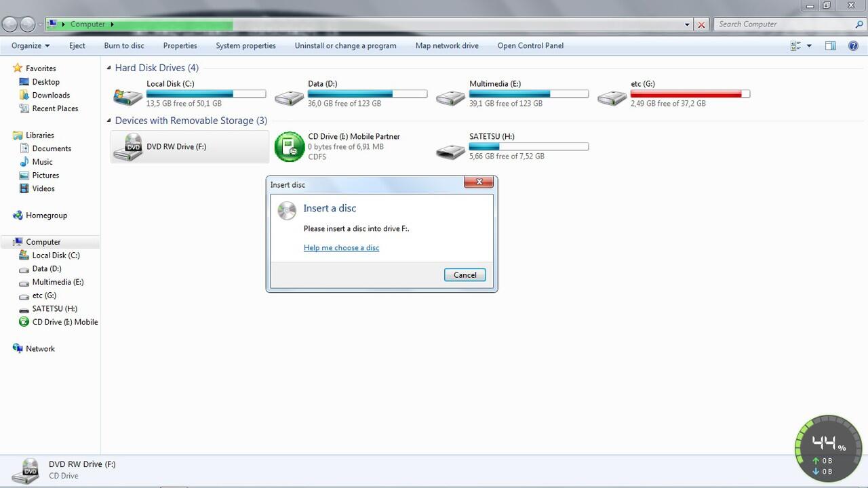Click the Back navigation button
The width and height of the screenshot is (868, 488).
click(x=9, y=24)
